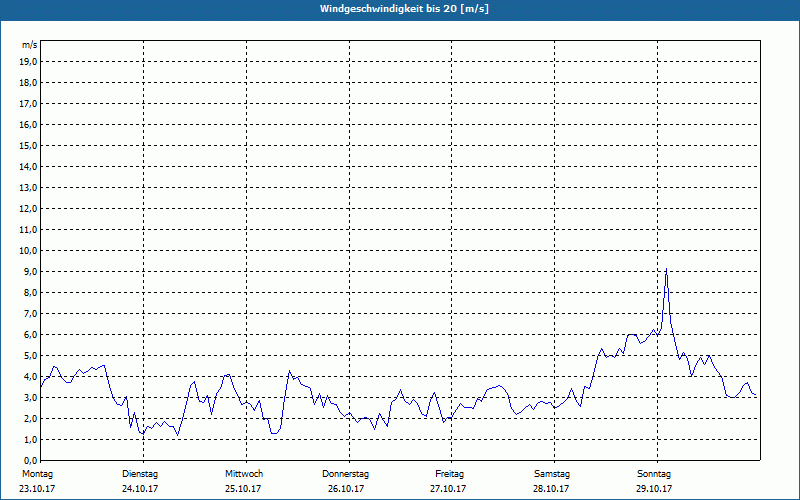Click the date 26.10.17

point(346,489)
